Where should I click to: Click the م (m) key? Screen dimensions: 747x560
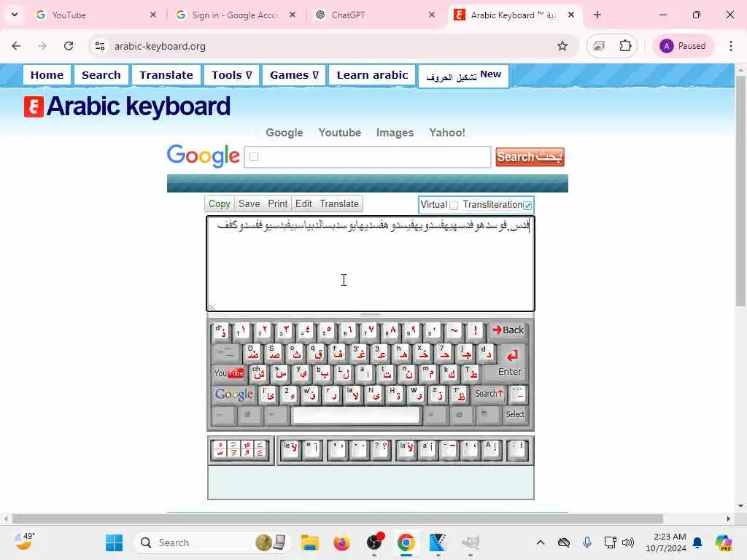[429, 373]
